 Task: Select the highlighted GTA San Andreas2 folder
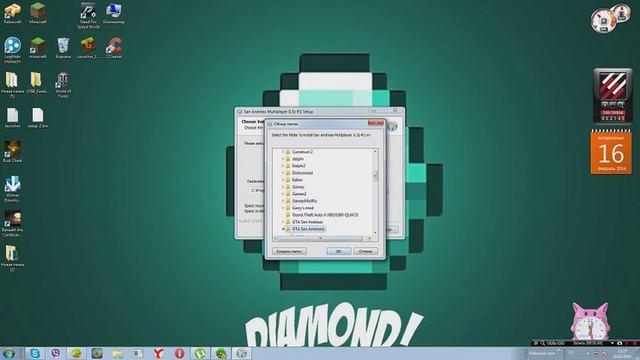(309, 229)
